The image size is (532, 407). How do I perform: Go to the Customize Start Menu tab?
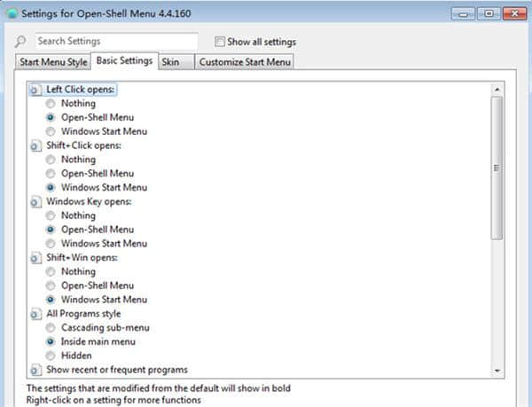(244, 62)
